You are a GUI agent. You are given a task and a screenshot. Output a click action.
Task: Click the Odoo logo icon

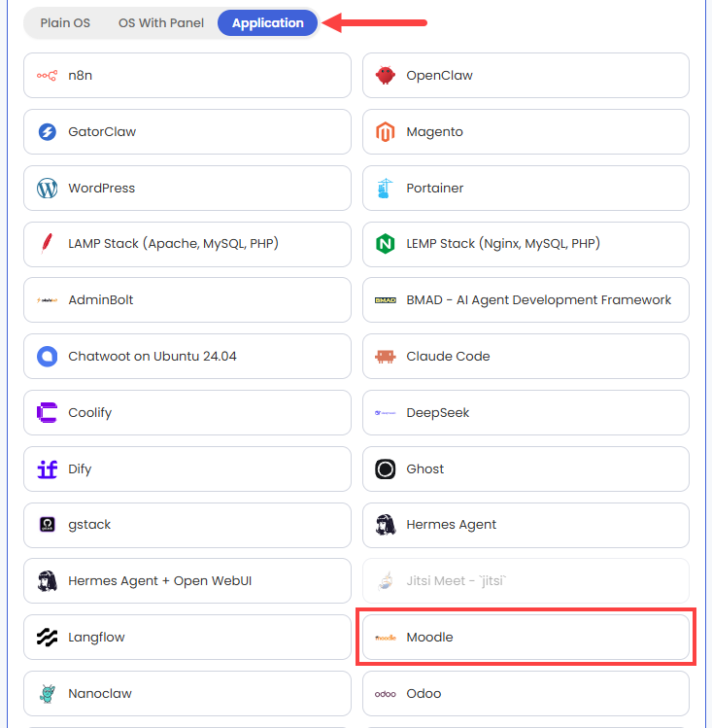[x=385, y=694]
